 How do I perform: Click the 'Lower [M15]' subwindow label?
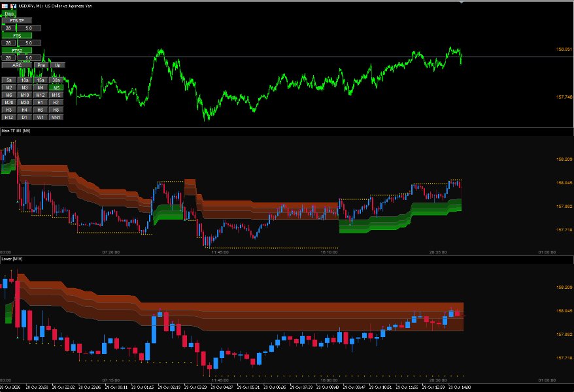(x=12, y=259)
